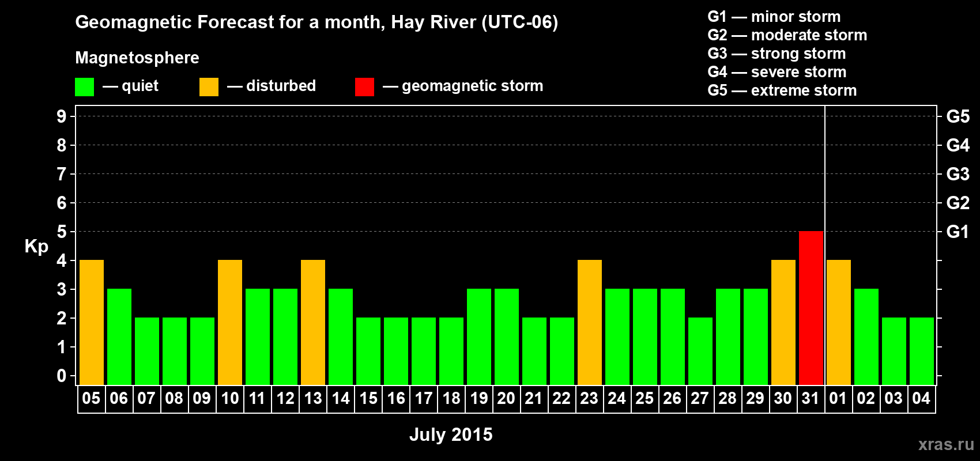
Task: Click the G5 label on the right axis
Action: pyautogui.click(x=958, y=116)
